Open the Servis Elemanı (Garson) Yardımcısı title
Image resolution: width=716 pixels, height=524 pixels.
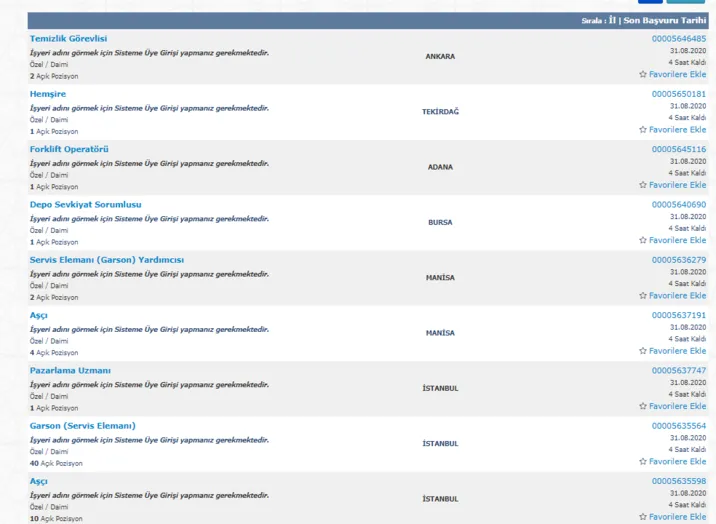[x=106, y=260]
